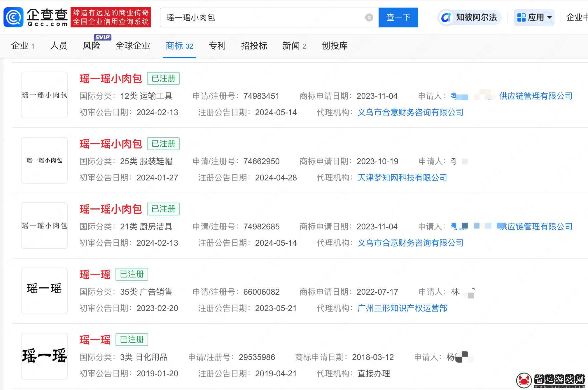Open 瑶一瑶 thumbnail for 35类 广告销售
588x390 pixels.
click(x=44, y=291)
